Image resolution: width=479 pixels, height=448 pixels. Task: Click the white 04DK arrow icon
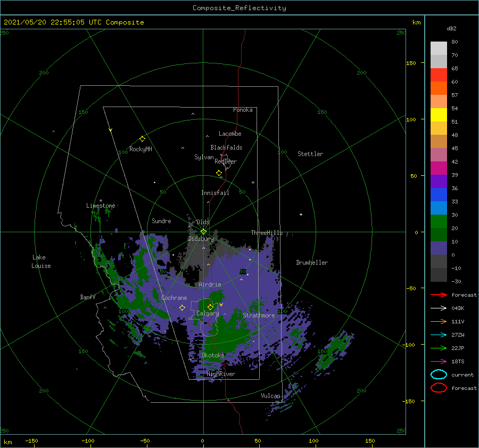click(x=439, y=308)
